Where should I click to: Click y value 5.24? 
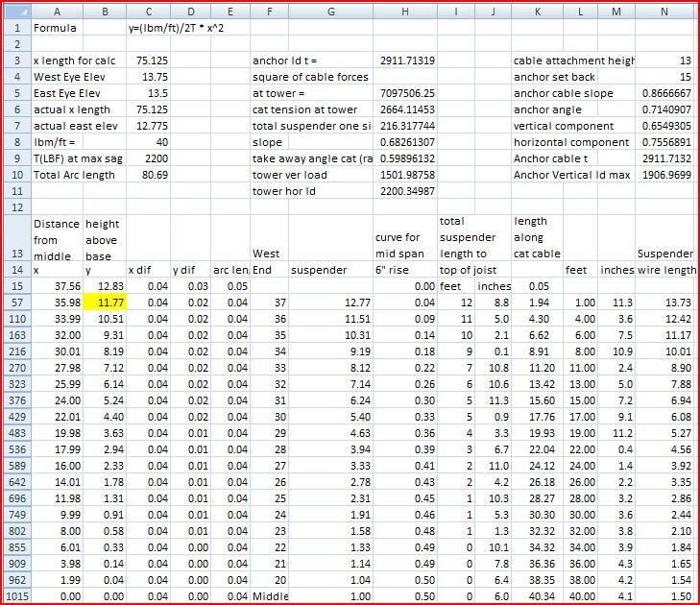[105, 400]
